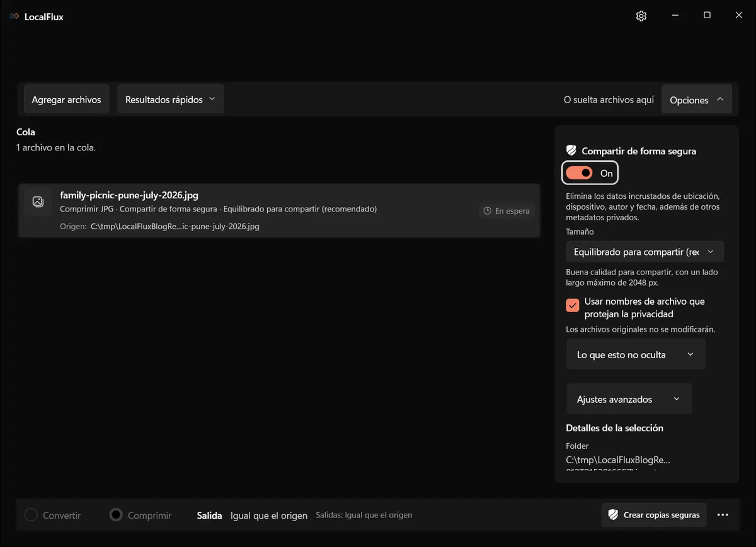
Task: Expand Ajustes avanzados section
Action: [x=629, y=399]
